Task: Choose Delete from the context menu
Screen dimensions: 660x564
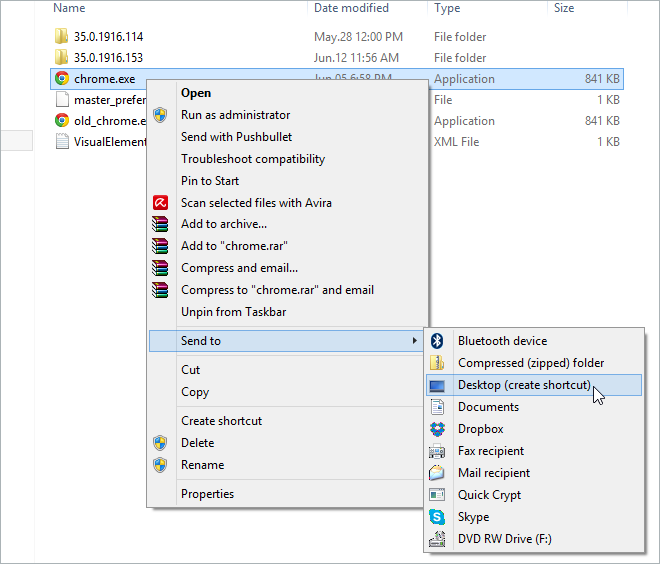Action: pos(286,443)
